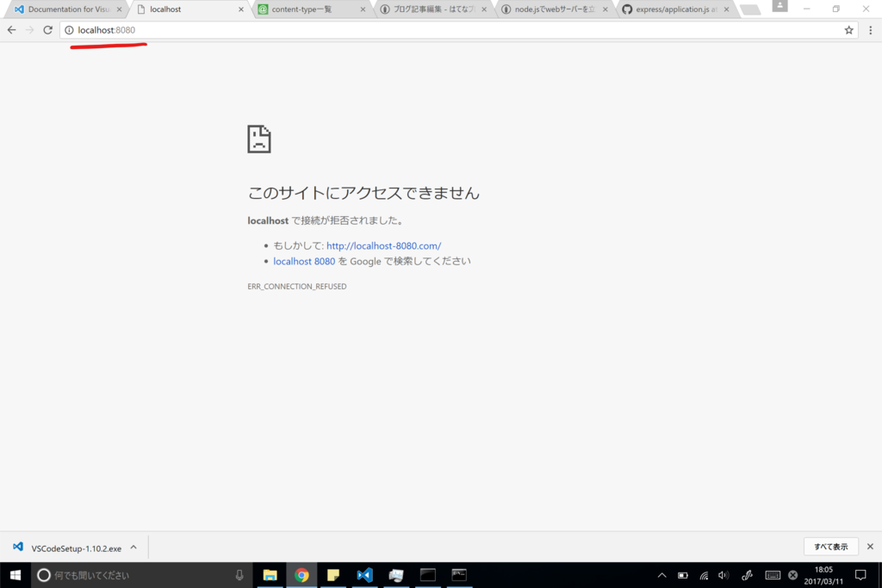This screenshot has width=882, height=588.
Task: Click the back navigation arrow in Chrome
Action: (11, 29)
